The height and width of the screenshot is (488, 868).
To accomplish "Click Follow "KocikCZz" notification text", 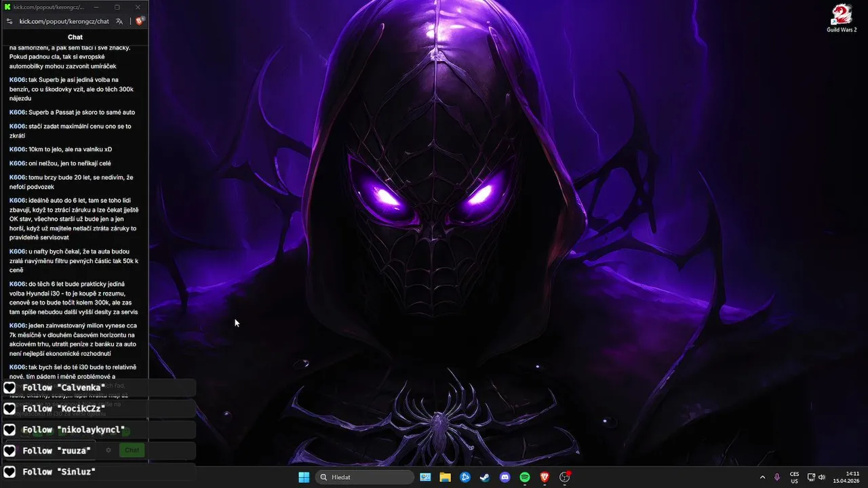I will tap(64, 409).
